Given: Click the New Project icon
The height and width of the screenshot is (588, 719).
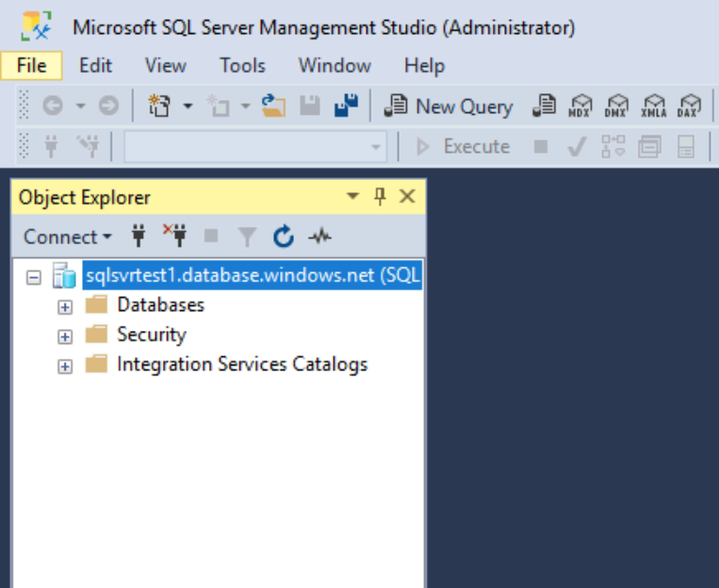Looking at the screenshot, I should click(x=159, y=106).
